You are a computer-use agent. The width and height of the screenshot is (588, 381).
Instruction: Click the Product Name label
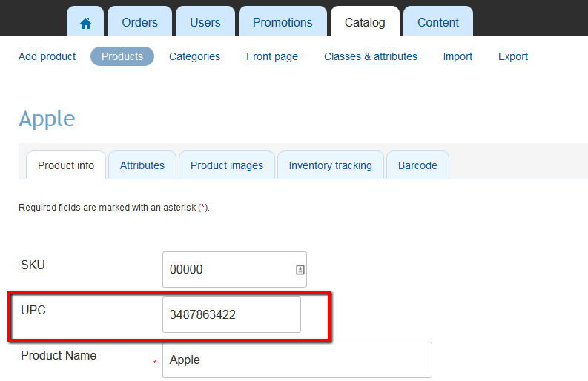coord(59,355)
